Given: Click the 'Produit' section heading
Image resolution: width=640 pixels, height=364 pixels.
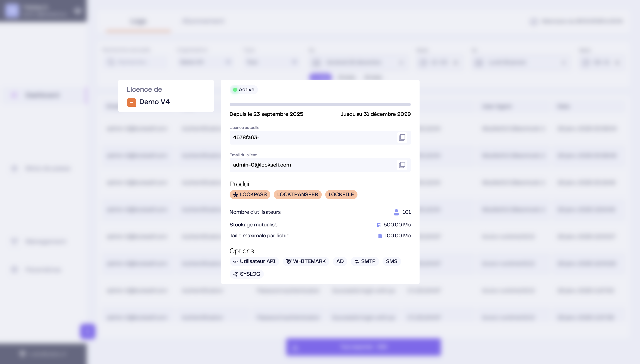Looking at the screenshot, I should point(240,184).
